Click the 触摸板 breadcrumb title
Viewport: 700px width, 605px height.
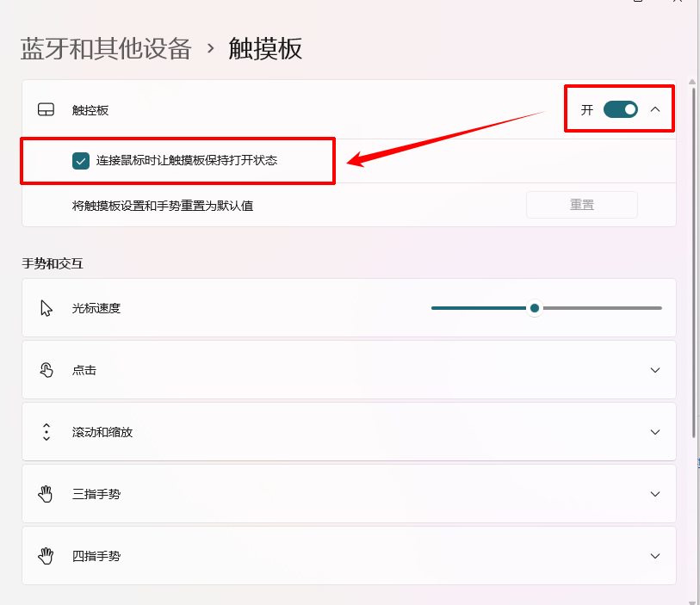pyautogui.click(x=265, y=49)
